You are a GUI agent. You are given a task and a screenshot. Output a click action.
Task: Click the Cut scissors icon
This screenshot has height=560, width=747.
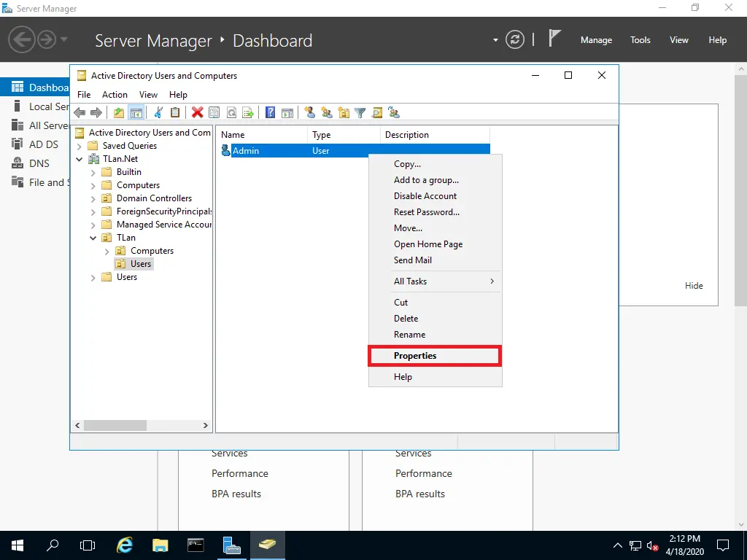(158, 113)
